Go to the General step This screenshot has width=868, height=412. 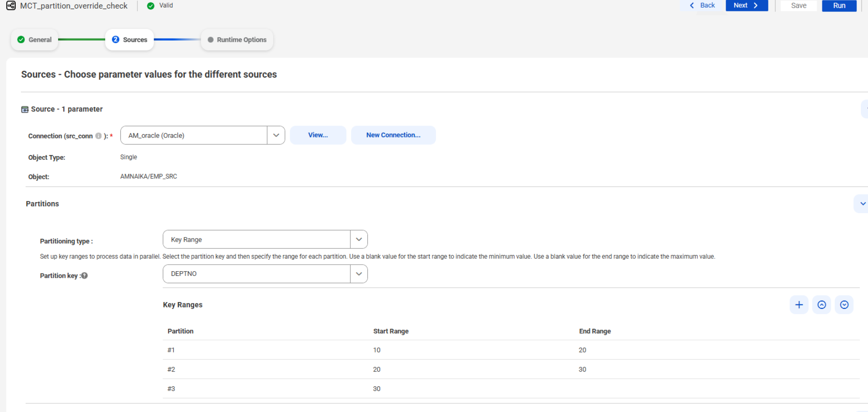point(34,40)
